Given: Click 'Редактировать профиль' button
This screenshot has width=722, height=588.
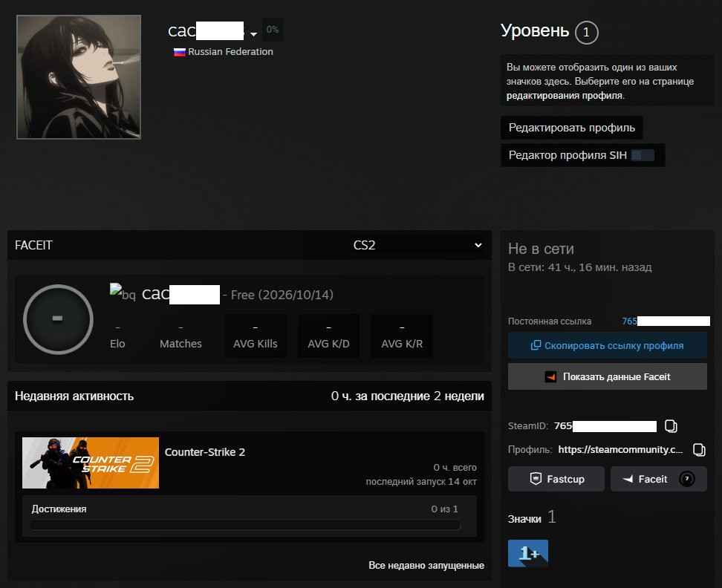Looking at the screenshot, I should (571, 128).
